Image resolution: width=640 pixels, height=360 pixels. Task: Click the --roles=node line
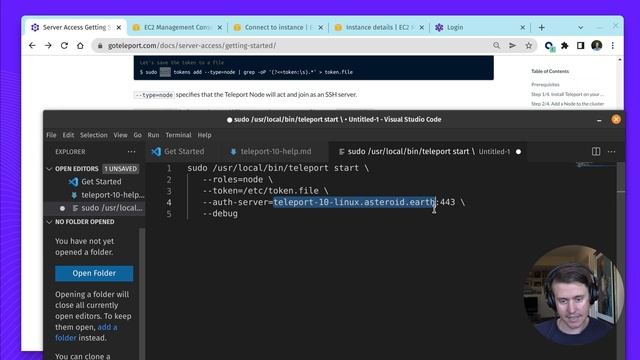pos(238,180)
